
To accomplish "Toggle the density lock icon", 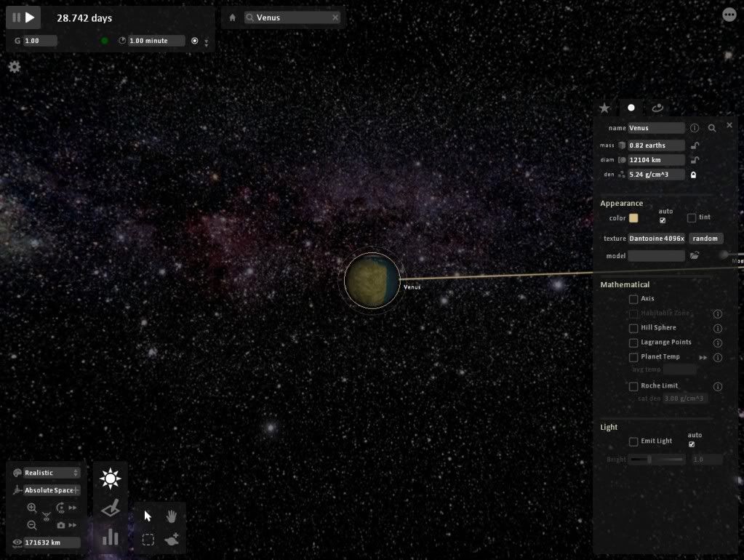I will click(694, 175).
